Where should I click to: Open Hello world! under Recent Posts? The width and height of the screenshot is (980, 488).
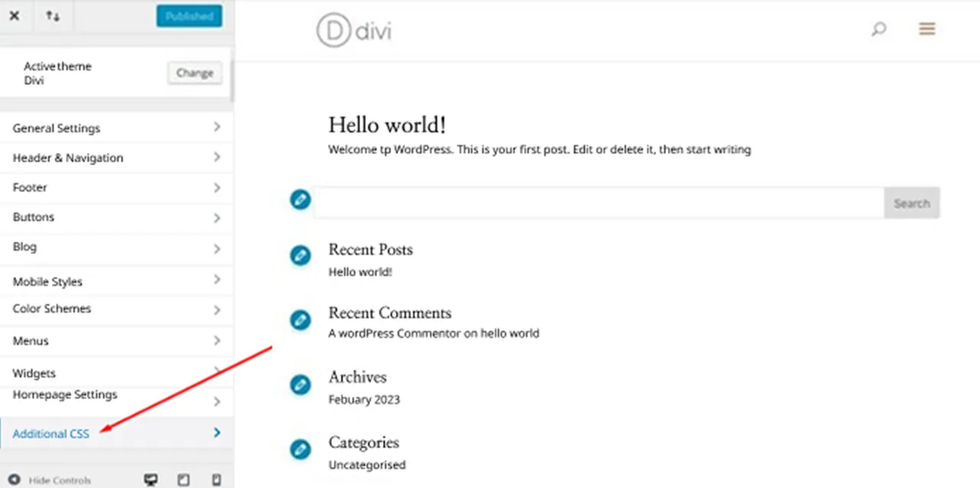[x=360, y=272]
